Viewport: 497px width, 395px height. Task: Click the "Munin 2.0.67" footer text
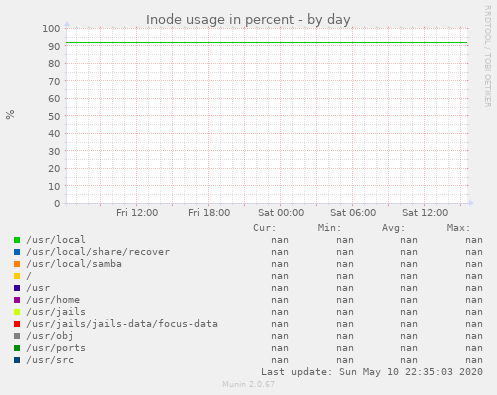click(248, 384)
